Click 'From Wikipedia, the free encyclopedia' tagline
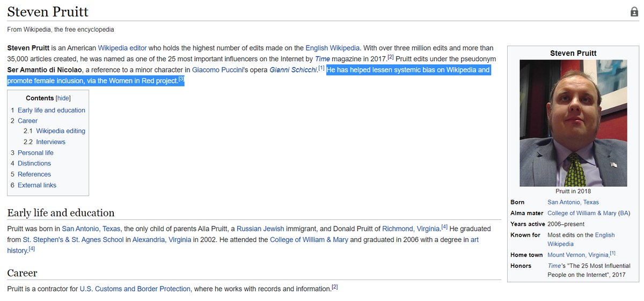 point(61,30)
